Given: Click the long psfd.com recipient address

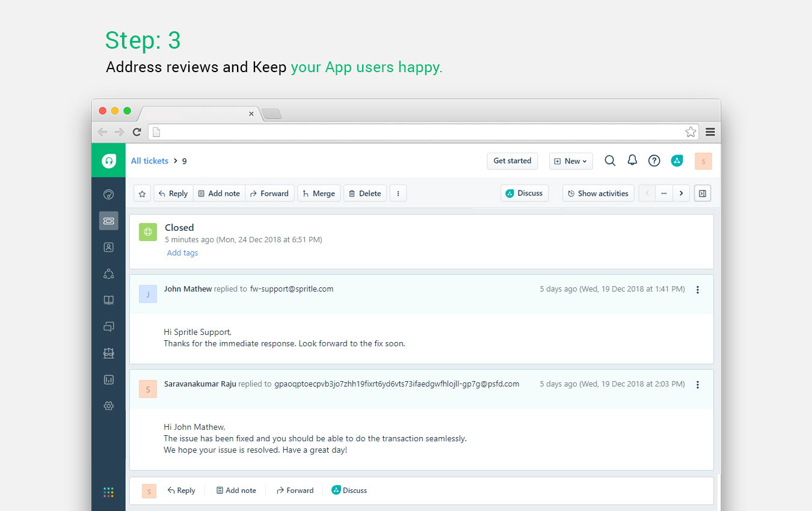Looking at the screenshot, I should coord(397,384).
